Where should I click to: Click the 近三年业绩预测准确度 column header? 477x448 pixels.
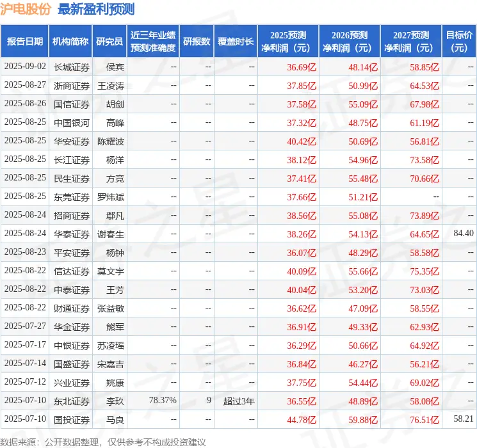153,42
